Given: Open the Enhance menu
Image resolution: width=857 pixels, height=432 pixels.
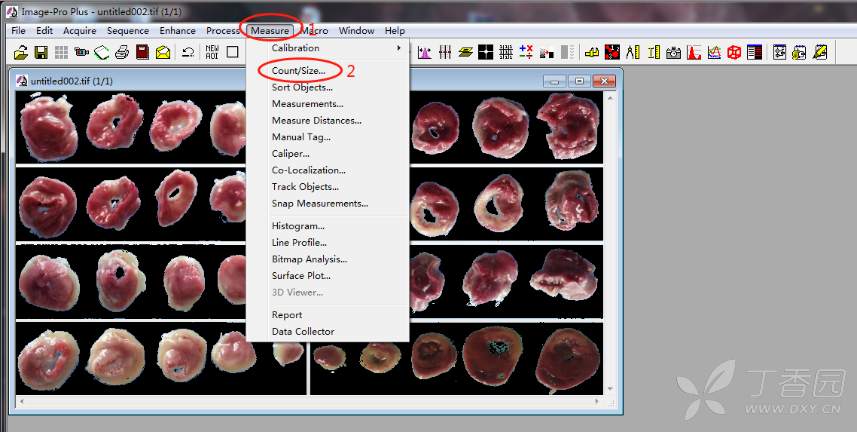Looking at the screenshot, I should pyautogui.click(x=178, y=31).
